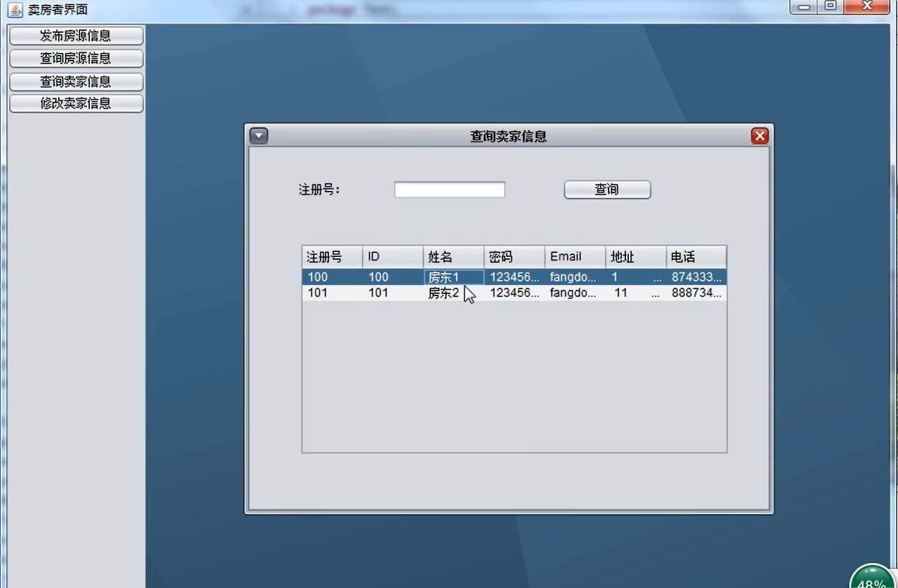Focus the 注册号 input field

(x=450, y=189)
